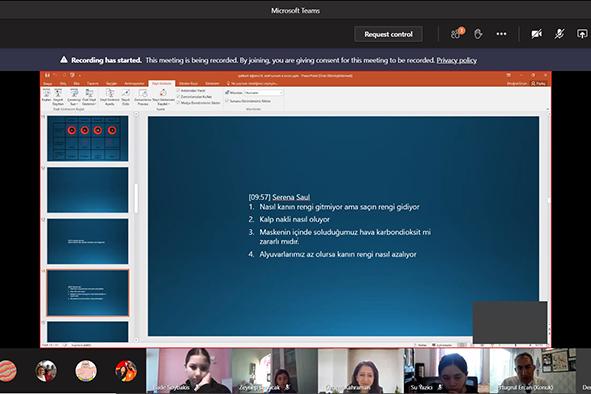Open the Privacy policy link
Image resolution: width=591 pixels, height=394 pixels.
456,60
